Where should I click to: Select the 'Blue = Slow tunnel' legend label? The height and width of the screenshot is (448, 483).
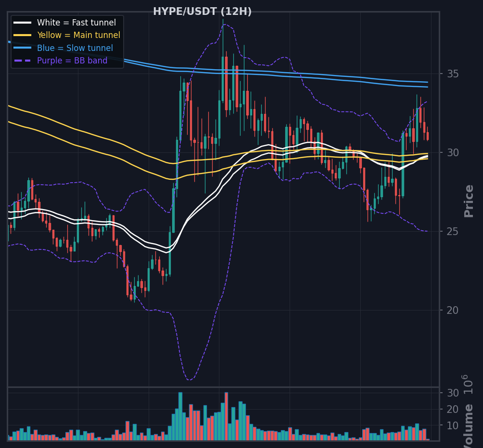click(75, 48)
